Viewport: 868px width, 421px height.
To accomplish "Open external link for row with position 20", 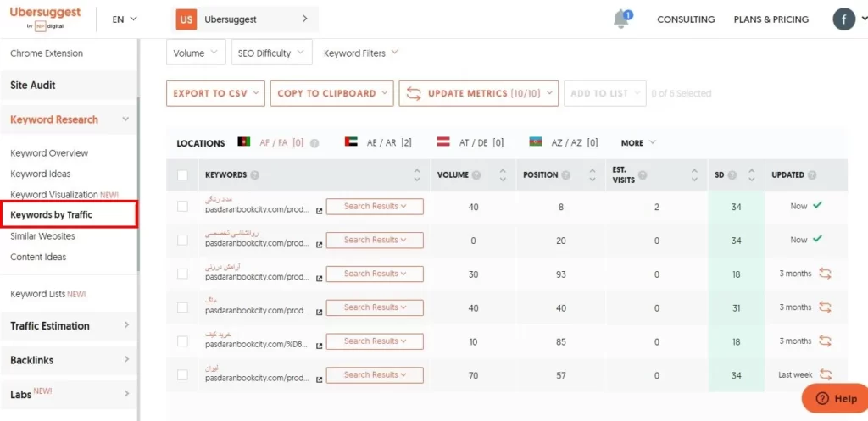I will click(319, 245).
